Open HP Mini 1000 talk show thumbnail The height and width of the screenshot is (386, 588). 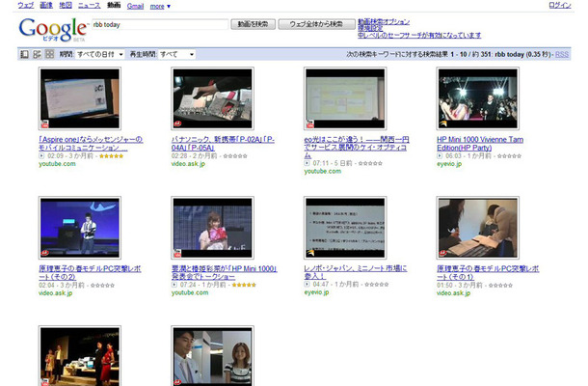213,228
